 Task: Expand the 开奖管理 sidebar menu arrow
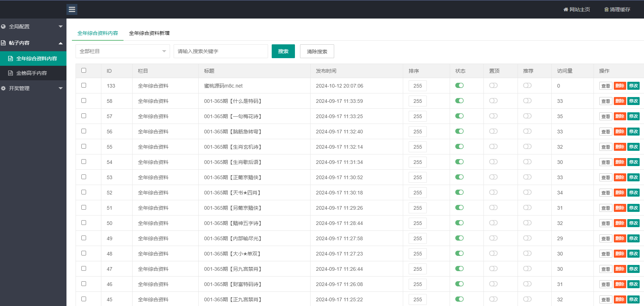click(61, 88)
